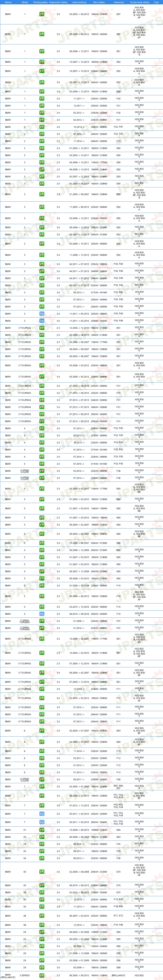Select the 150kW / 204KM power cell
The height and width of the screenshot is (980, 163).
click(x=99, y=946)
